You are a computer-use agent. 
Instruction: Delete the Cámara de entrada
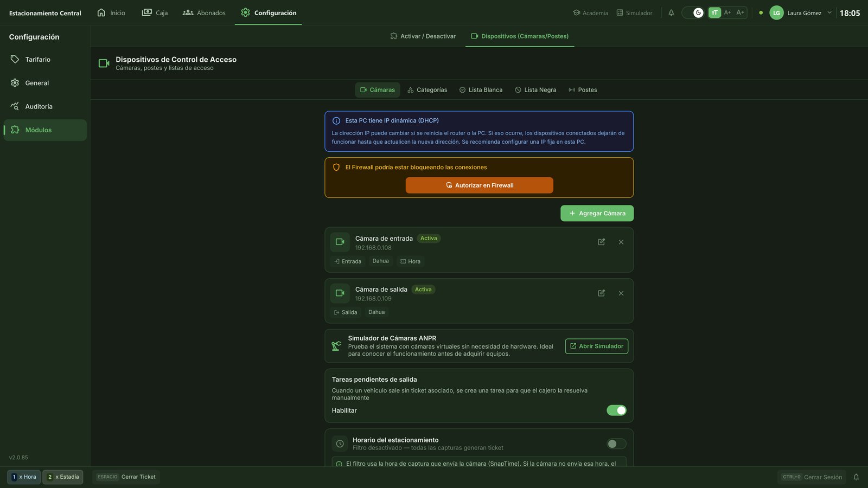621,242
